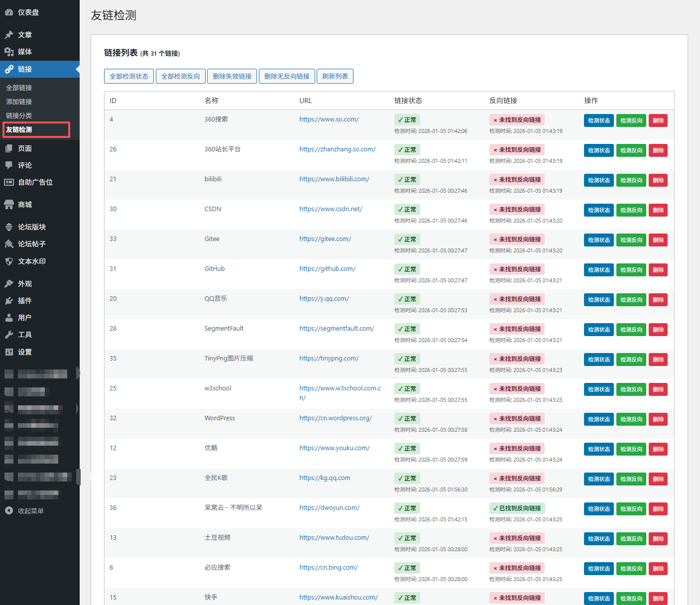Click the 刷新列表 button

click(x=335, y=76)
